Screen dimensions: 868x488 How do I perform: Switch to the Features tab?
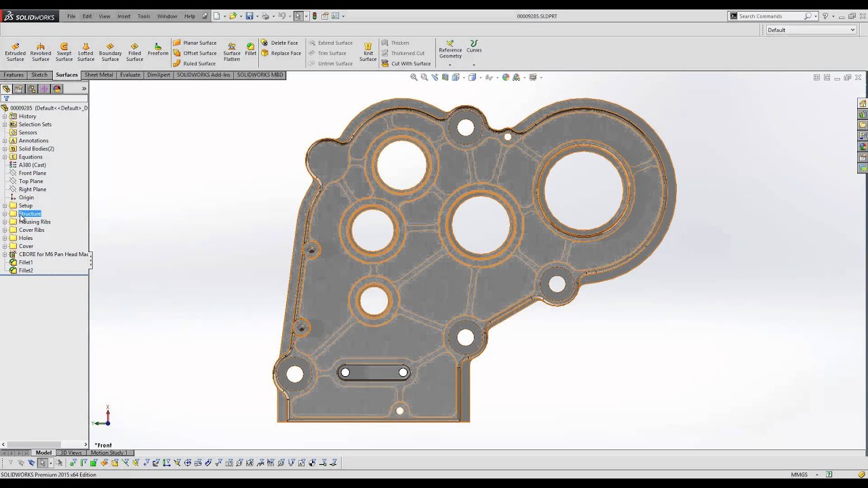click(x=14, y=75)
